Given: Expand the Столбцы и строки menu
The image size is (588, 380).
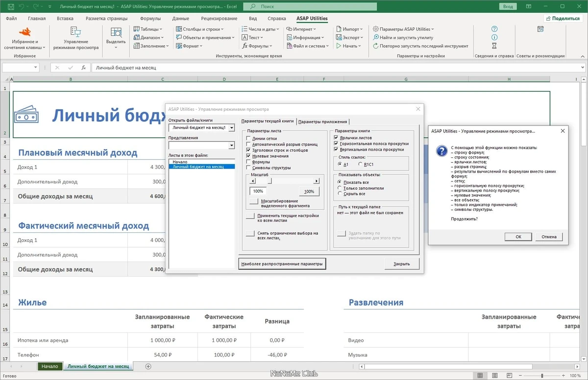Looking at the screenshot, I should point(200,29).
